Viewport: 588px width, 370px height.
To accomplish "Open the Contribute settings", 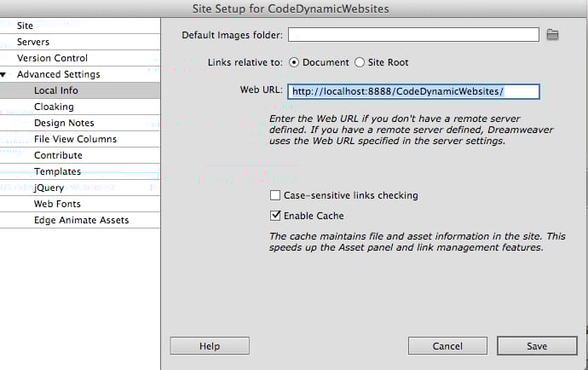I will pyautogui.click(x=80, y=155).
